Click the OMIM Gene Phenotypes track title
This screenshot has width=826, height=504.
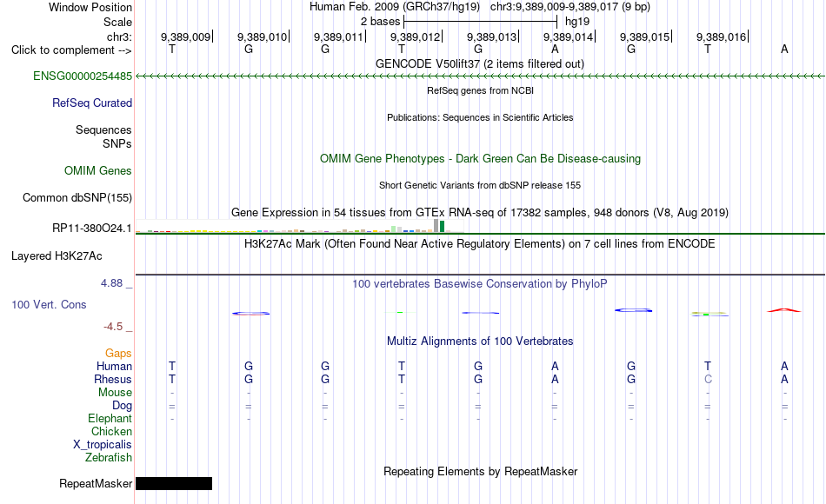pos(480,158)
